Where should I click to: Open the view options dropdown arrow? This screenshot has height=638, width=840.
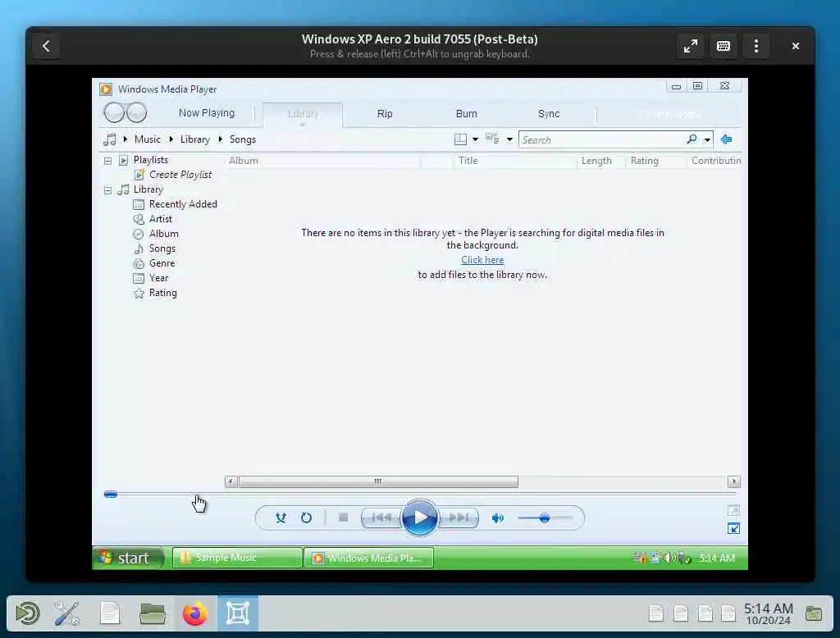click(x=509, y=139)
